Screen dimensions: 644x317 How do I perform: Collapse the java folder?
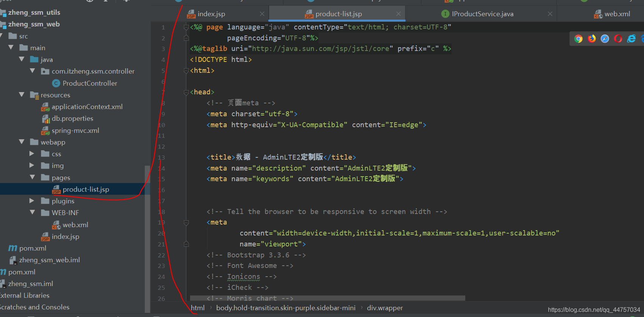[22, 59]
